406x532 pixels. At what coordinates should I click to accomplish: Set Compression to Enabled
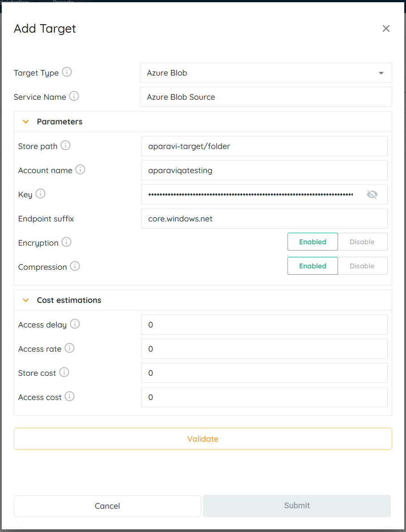point(313,266)
